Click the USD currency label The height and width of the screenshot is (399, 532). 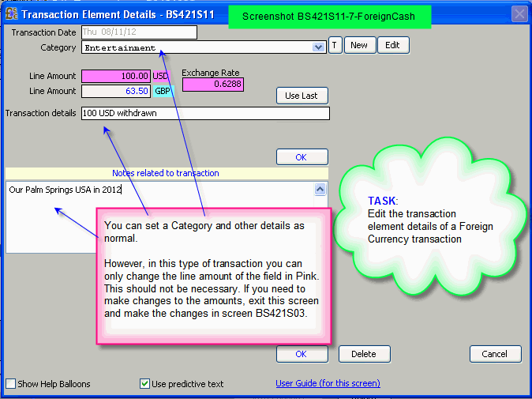point(160,76)
